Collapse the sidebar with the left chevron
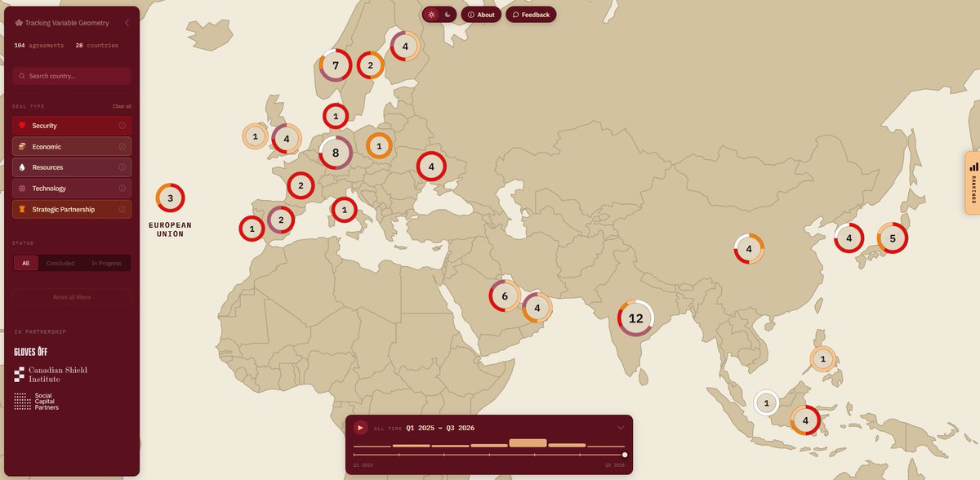This screenshot has width=980, height=480. coord(127,23)
